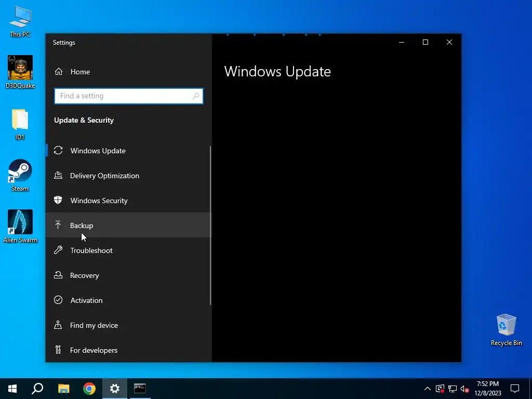Open Google Chrome from taskbar
Screen dimensions: 532x399
(x=89, y=389)
